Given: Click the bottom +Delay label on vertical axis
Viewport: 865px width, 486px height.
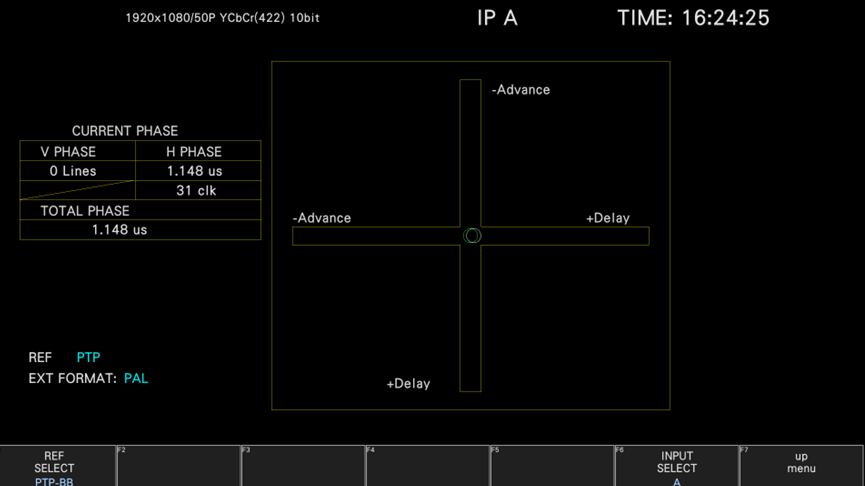Looking at the screenshot, I should click(x=408, y=384).
